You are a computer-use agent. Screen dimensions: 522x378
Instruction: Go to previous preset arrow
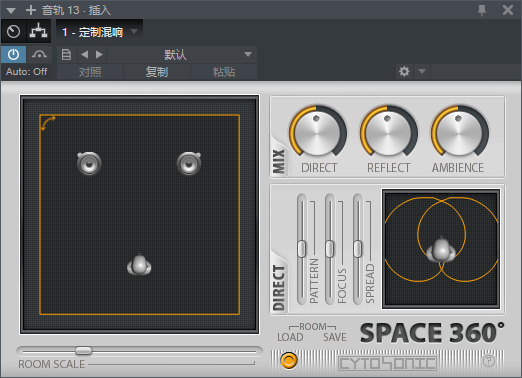(85, 54)
